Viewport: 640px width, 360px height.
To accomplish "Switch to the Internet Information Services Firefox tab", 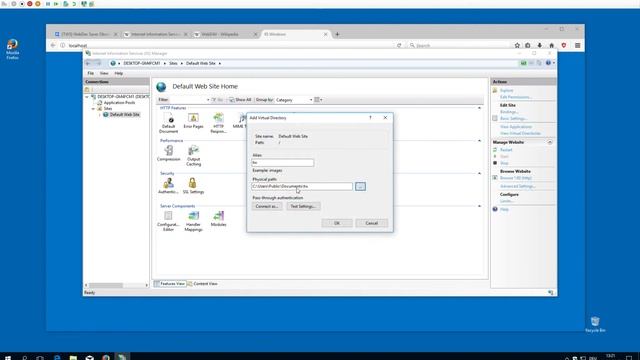I will 156,34.
